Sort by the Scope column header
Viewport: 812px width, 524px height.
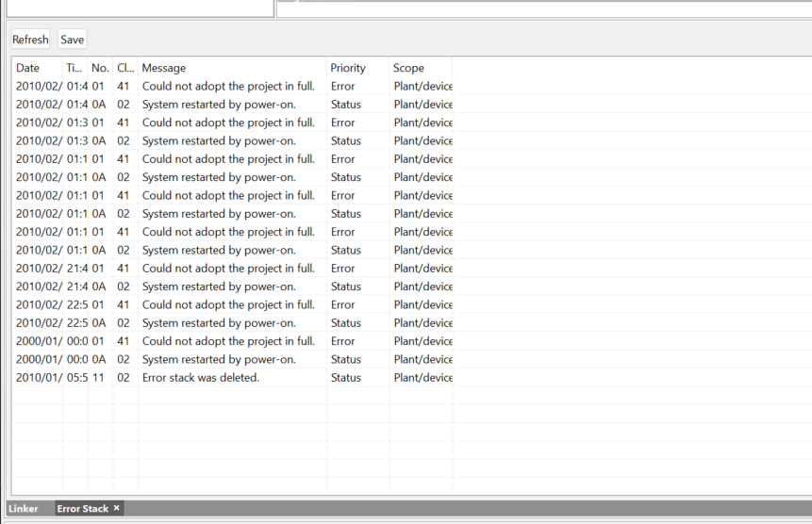click(421, 68)
